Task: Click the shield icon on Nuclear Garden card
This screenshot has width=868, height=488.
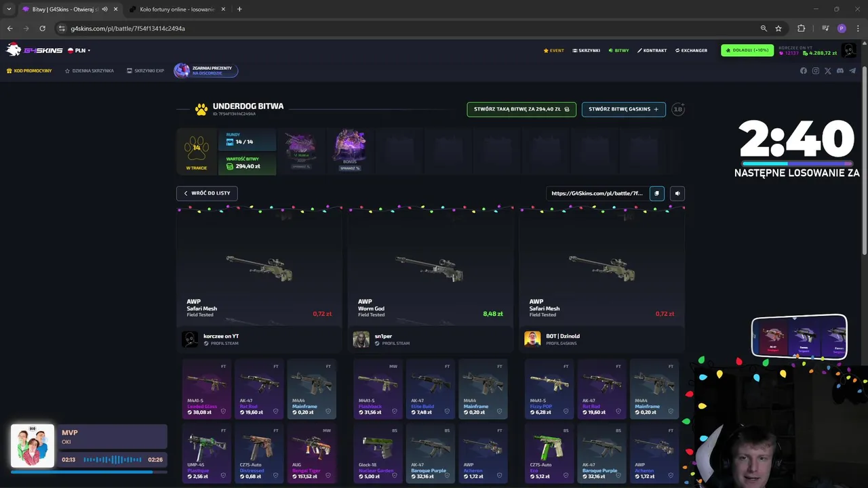Action: (x=394, y=476)
